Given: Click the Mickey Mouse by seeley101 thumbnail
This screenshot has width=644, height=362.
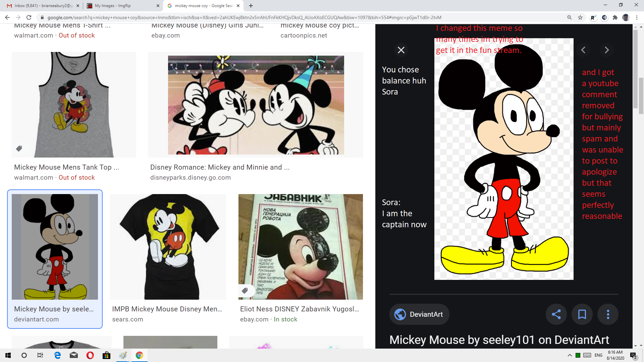Looking at the screenshot, I should tap(54, 246).
